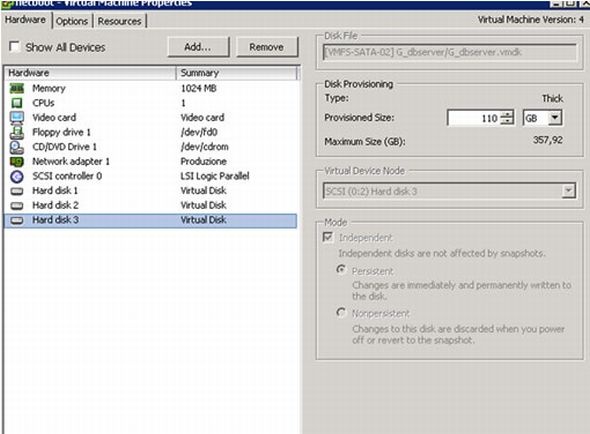Click the 1024 MB summary value
Viewport: 590px width, 434px height.
tap(199, 88)
